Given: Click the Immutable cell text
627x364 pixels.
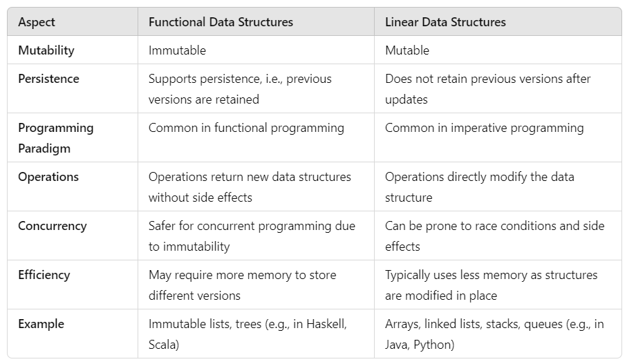Looking at the screenshot, I should point(177,50).
